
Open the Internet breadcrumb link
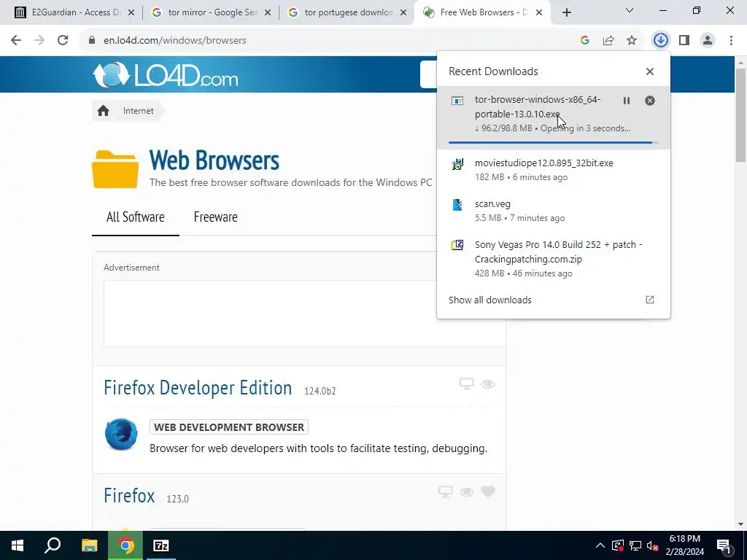[x=138, y=111]
